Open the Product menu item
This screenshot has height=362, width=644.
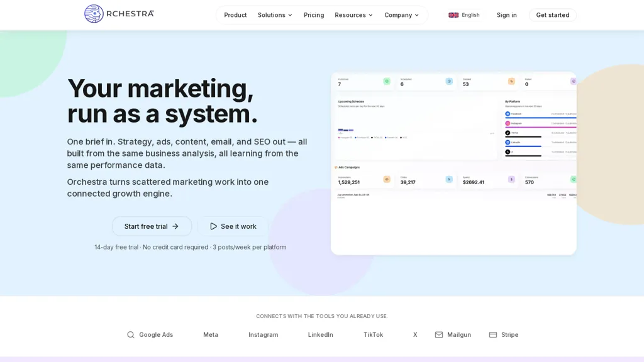pyautogui.click(x=235, y=15)
